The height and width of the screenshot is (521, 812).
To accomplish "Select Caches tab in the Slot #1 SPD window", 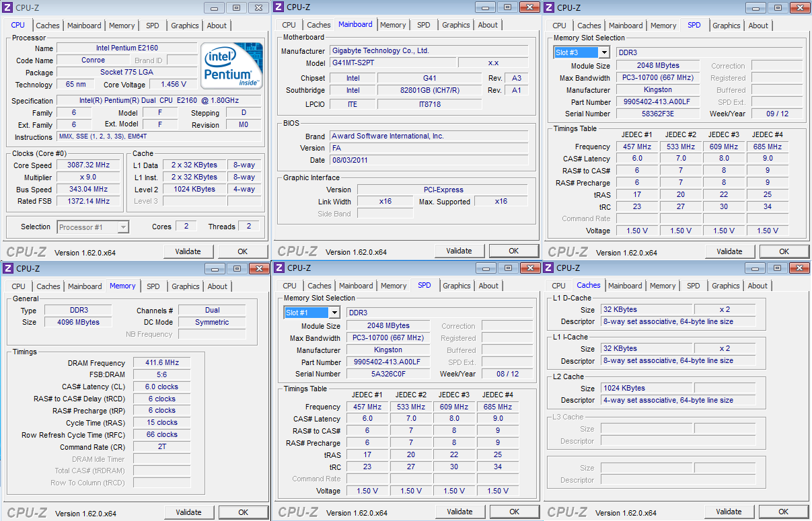I will (x=320, y=286).
